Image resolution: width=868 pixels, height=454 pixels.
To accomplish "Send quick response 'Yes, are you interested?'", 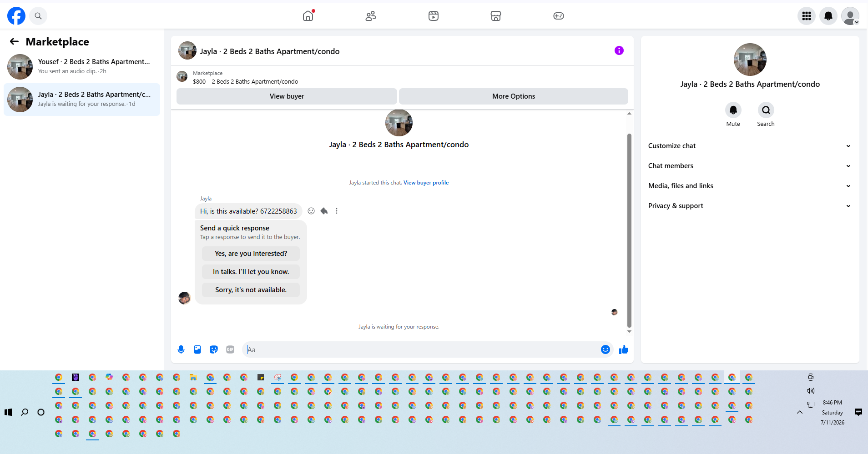I will pyautogui.click(x=251, y=254).
